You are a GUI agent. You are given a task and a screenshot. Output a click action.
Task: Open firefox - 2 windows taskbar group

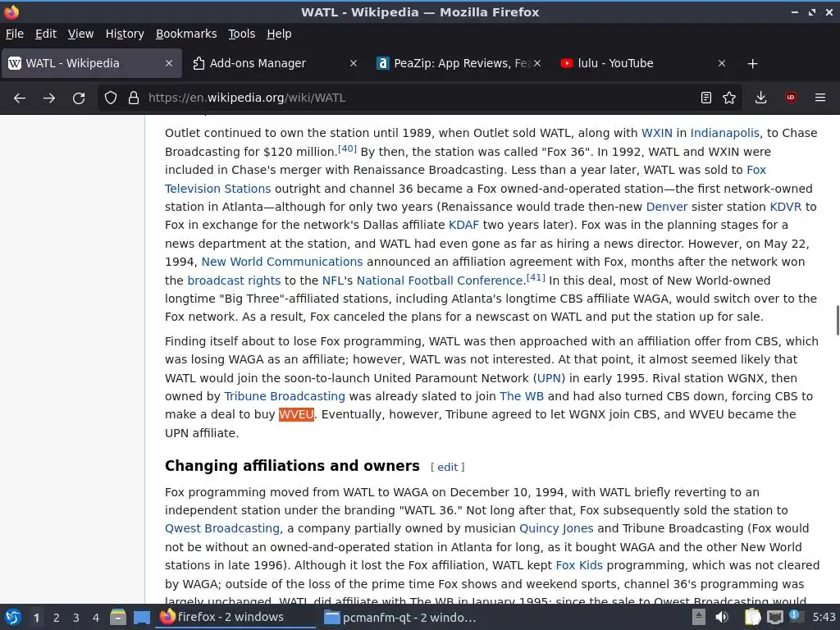235,617
